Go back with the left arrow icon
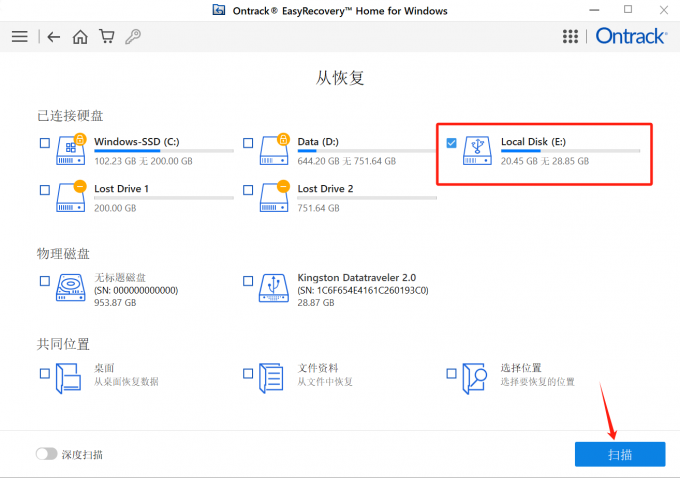This screenshot has height=478, width=680. click(54, 37)
